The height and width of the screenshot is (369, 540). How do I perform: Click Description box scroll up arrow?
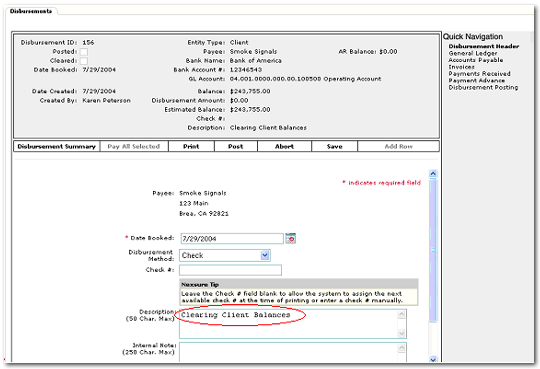(x=401, y=315)
